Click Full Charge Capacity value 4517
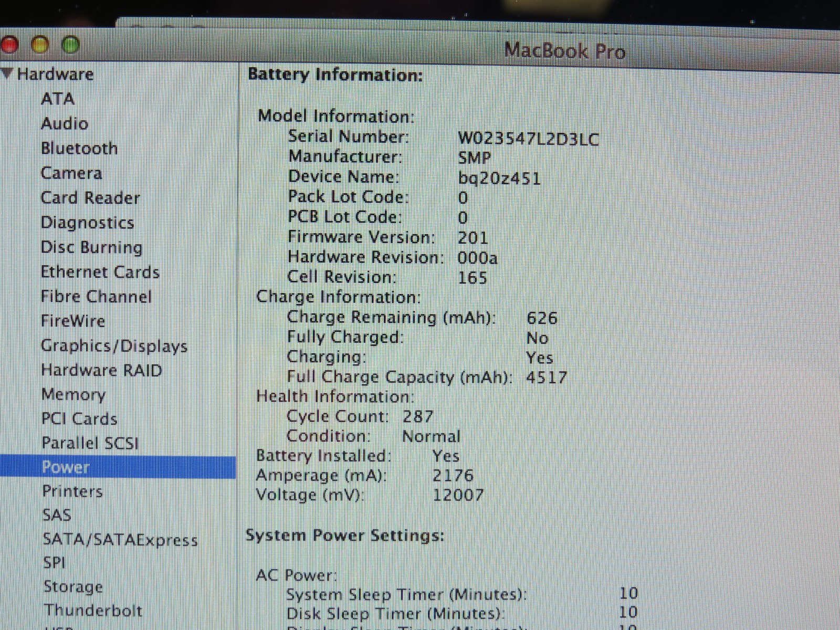 (547, 377)
